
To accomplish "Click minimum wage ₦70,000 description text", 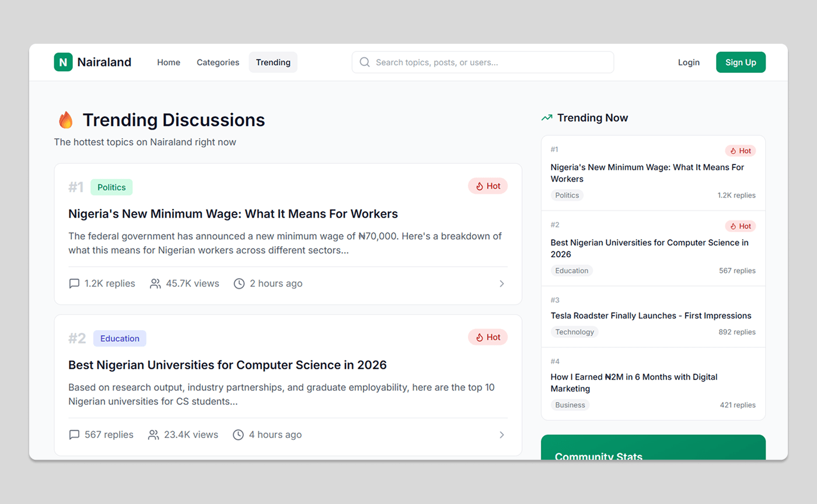I will 285,244.
